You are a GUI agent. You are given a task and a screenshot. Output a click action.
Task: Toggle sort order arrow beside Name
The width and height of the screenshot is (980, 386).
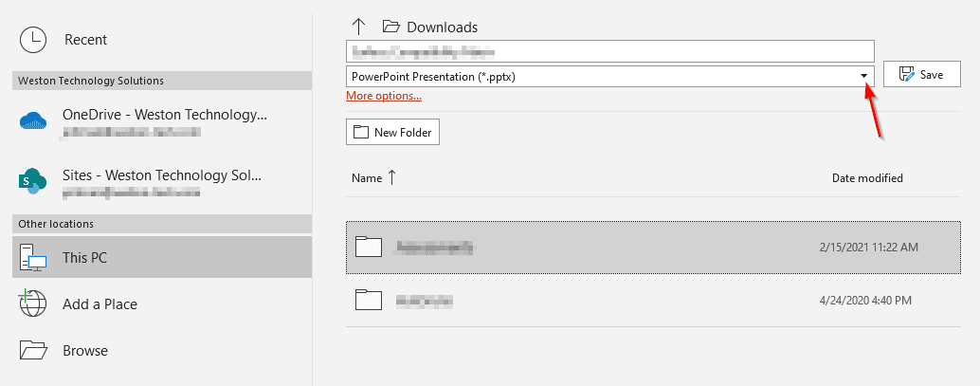pos(391,177)
